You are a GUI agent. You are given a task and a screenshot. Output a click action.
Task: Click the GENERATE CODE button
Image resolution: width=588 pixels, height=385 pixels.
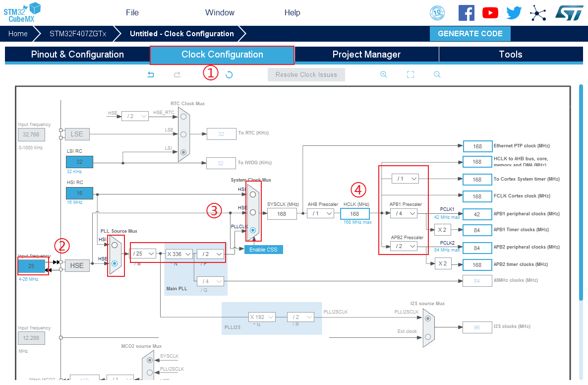[x=470, y=33]
